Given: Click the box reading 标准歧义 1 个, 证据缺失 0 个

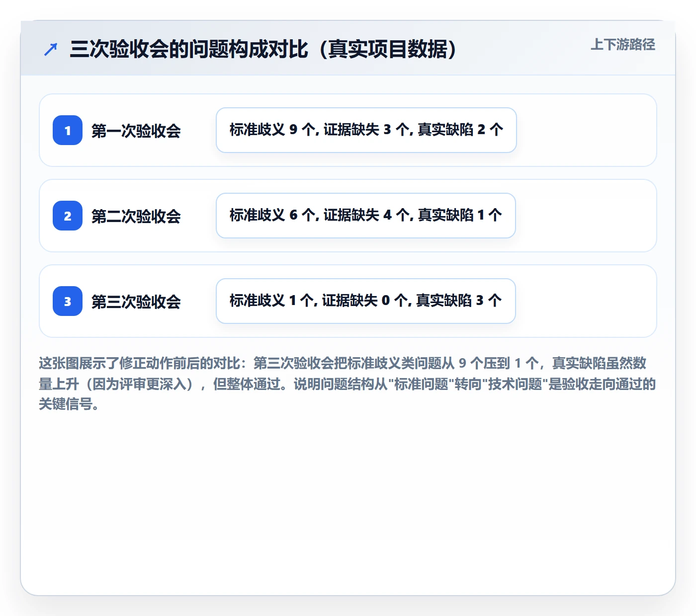Looking at the screenshot, I should click(366, 301).
